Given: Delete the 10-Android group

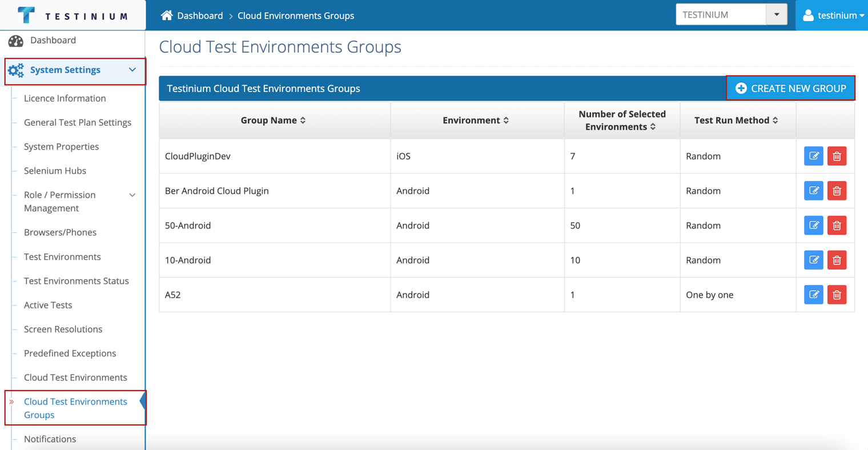Looking at the screenshot, I should [x=837, y=260].
